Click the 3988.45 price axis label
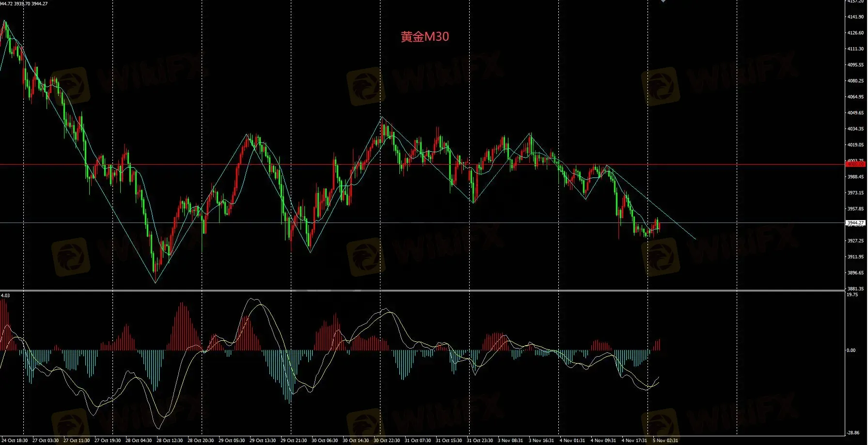Image resolution: width=868 pixels, height=445 pixels. [855, 177]
